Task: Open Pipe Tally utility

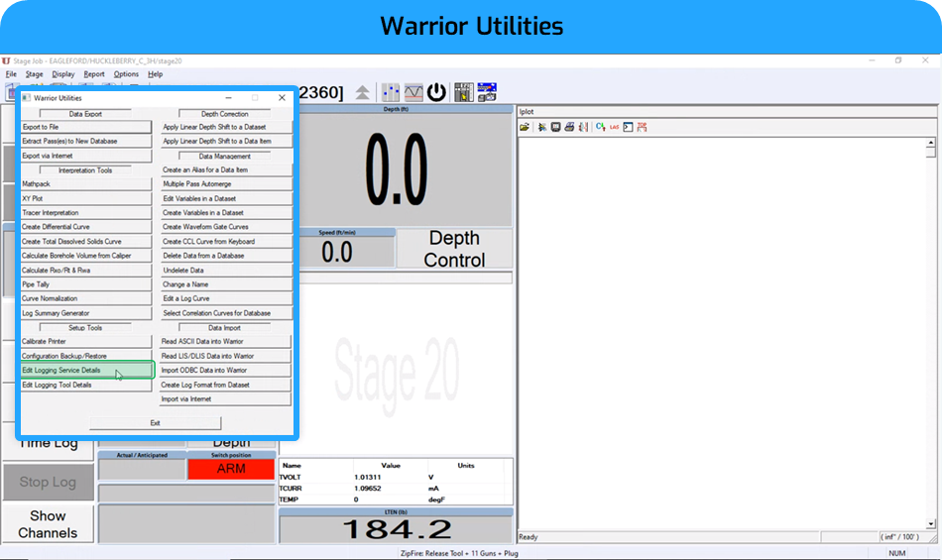Action: tap(86, 284)
